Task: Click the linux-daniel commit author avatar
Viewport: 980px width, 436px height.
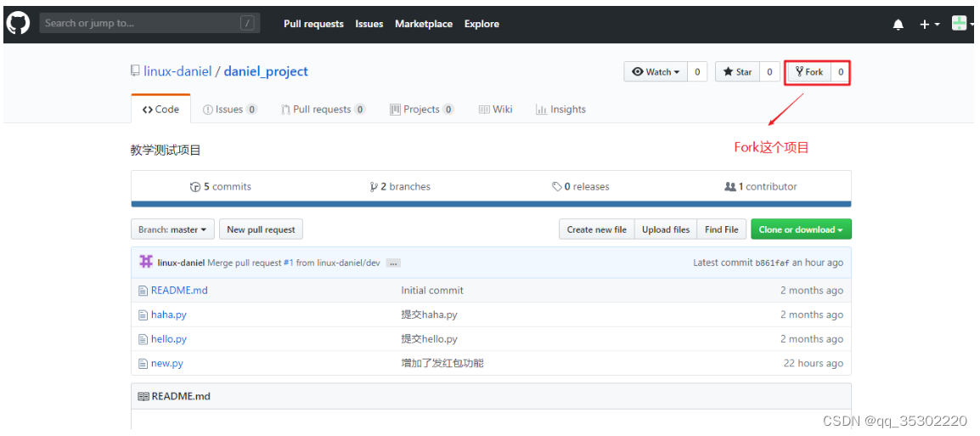Action: click(x=145, y=262)
